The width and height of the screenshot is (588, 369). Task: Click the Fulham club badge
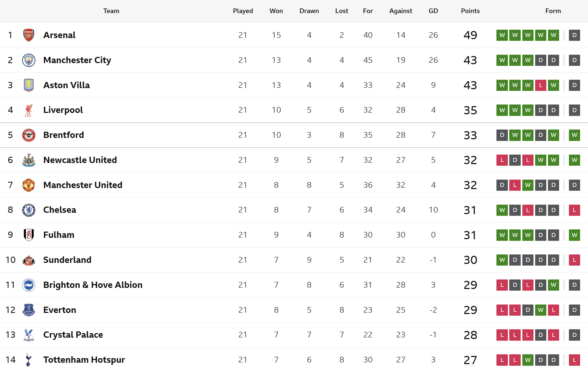pos(29,235)
